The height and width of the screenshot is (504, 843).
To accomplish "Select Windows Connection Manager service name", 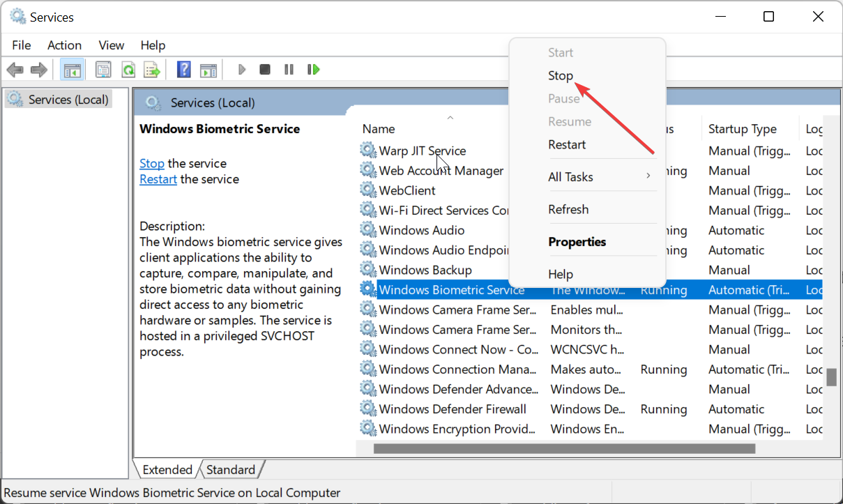I will (458, 369).
